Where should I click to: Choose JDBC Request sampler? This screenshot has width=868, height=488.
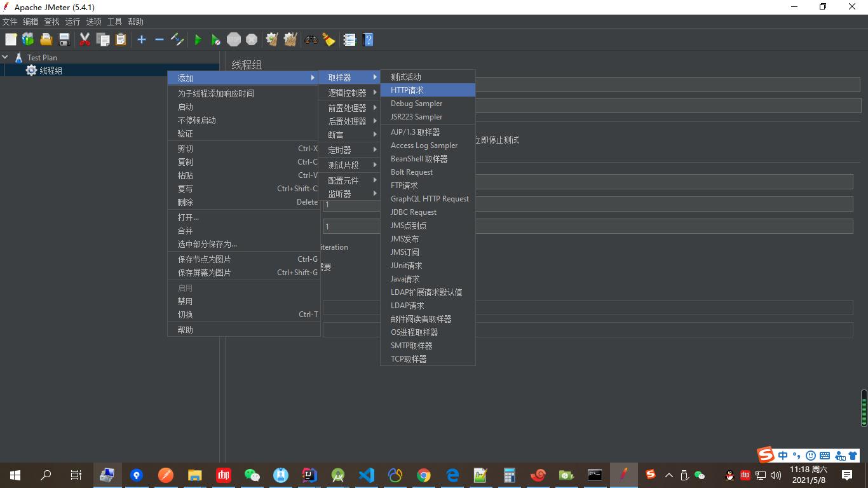point(428,212)
